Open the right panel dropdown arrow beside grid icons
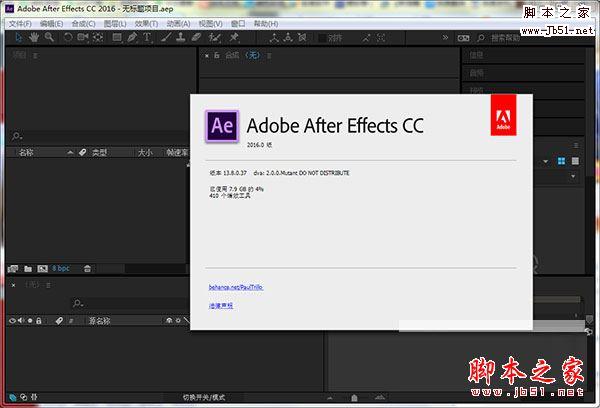Image resolution: width=600 pixels, height=408 pixels. [x=546, y=162]
